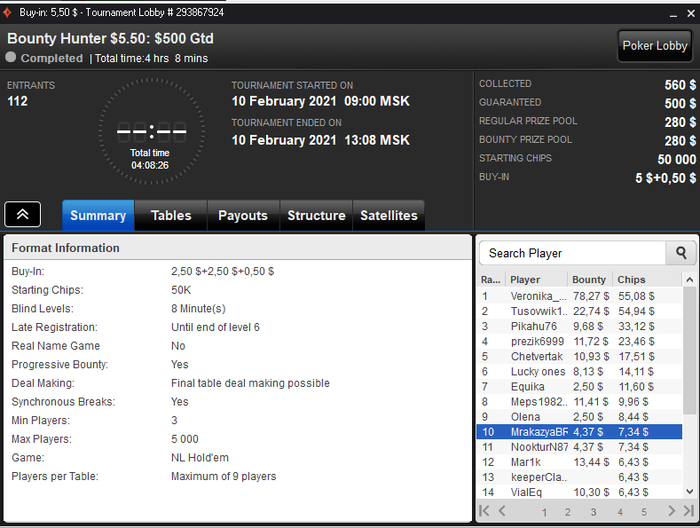Sort by Rank column header

pos(491,279)
